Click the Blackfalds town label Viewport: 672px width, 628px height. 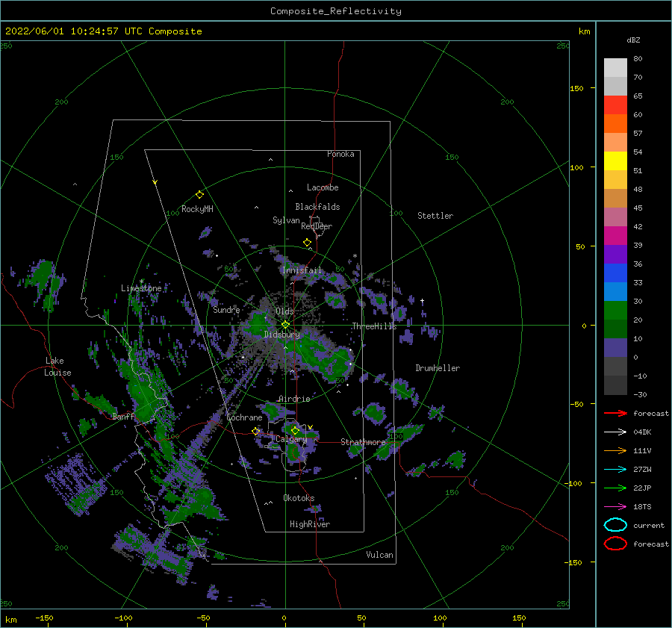click(x=317, y=207)
